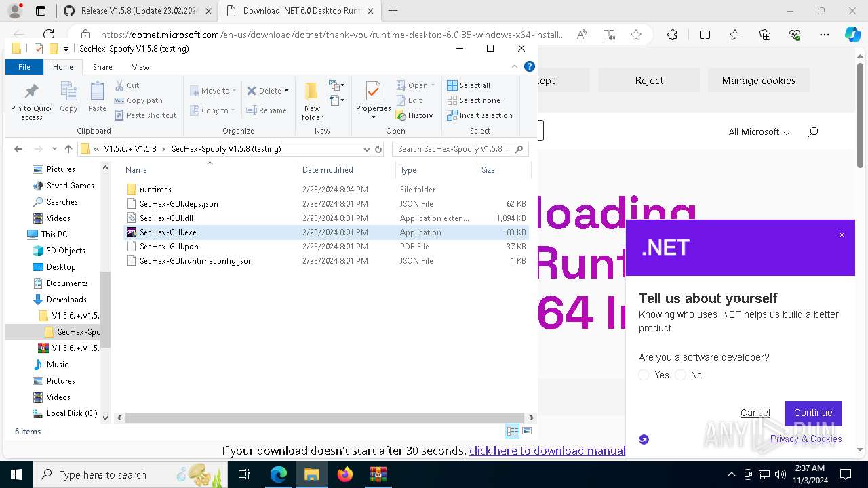This screenshot has width=868, height=488.
Task: Click the Windows Start button
Action: tap(16, 474)
